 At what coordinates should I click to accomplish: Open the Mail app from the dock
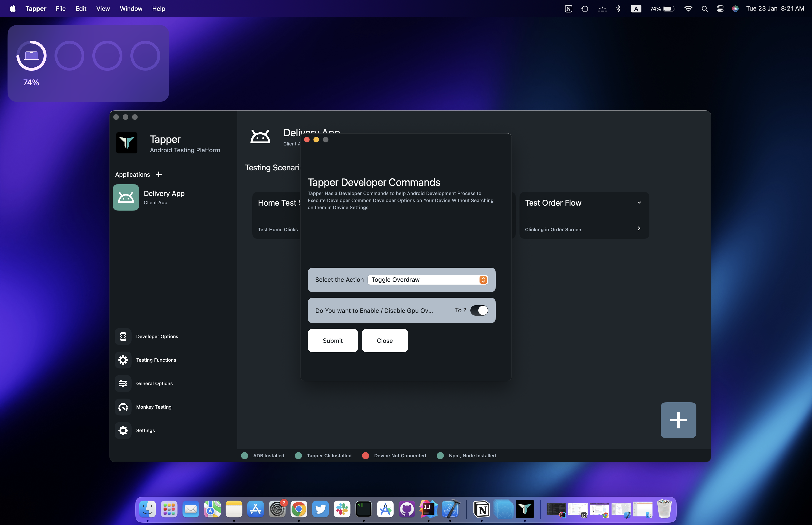[x=191, y=509]
